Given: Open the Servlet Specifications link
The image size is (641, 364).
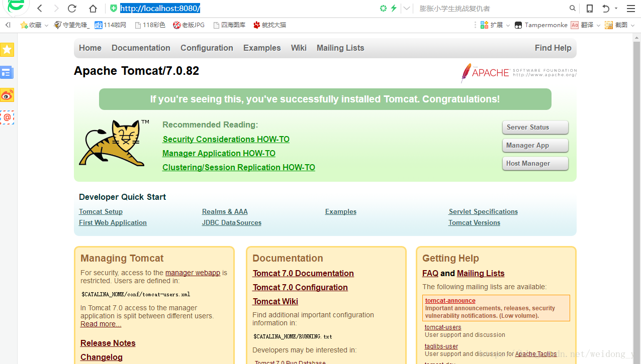Looking at the screenshot, I should tap(483, 211).
